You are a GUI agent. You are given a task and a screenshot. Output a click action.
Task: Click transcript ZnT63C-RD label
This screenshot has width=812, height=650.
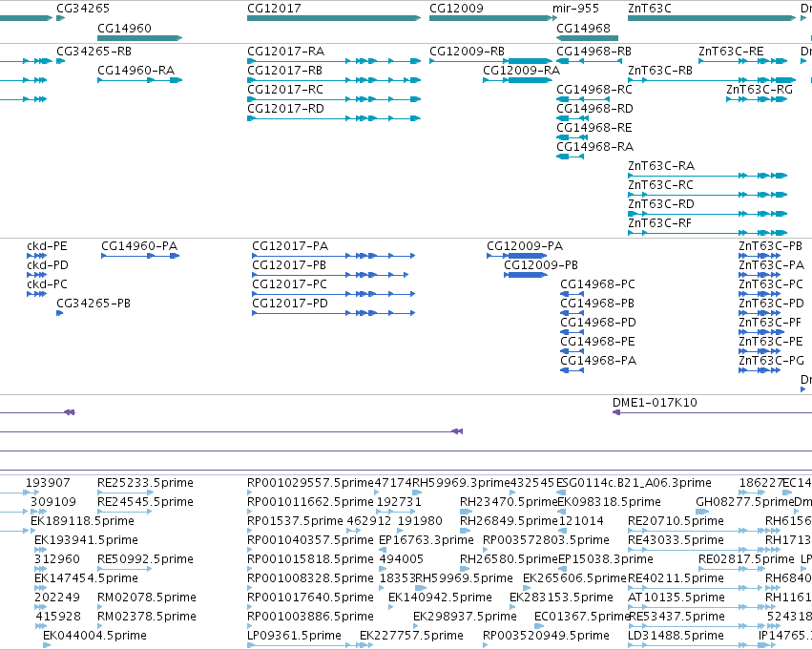click(x=661, y=204)
